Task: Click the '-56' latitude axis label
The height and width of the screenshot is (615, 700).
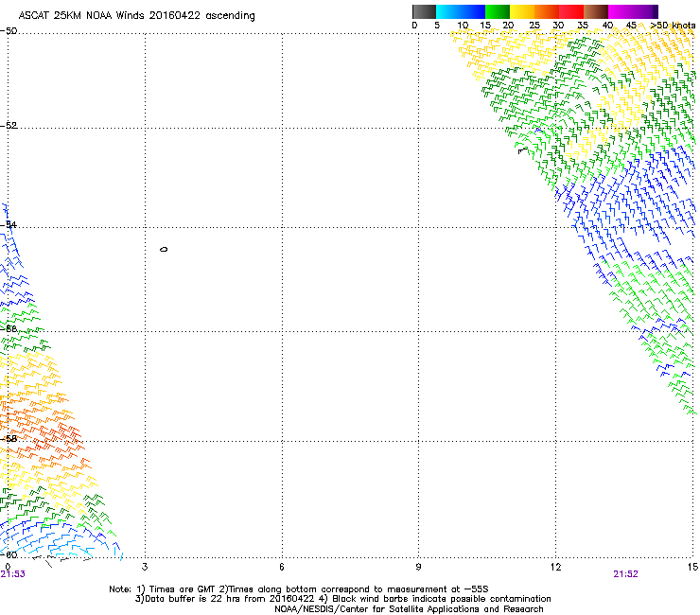Action: [x=9, y=328]
